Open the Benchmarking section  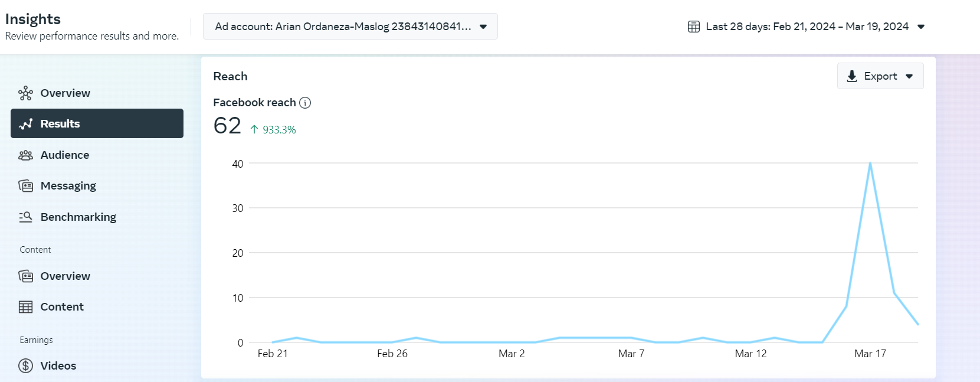(x=97, y=217)
